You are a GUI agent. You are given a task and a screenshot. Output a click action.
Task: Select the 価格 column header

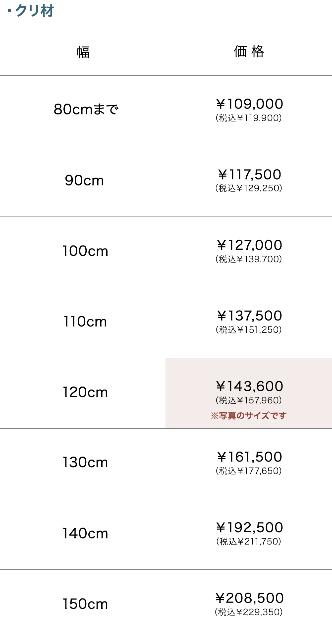pyautogui.click(x=249, y=52)
